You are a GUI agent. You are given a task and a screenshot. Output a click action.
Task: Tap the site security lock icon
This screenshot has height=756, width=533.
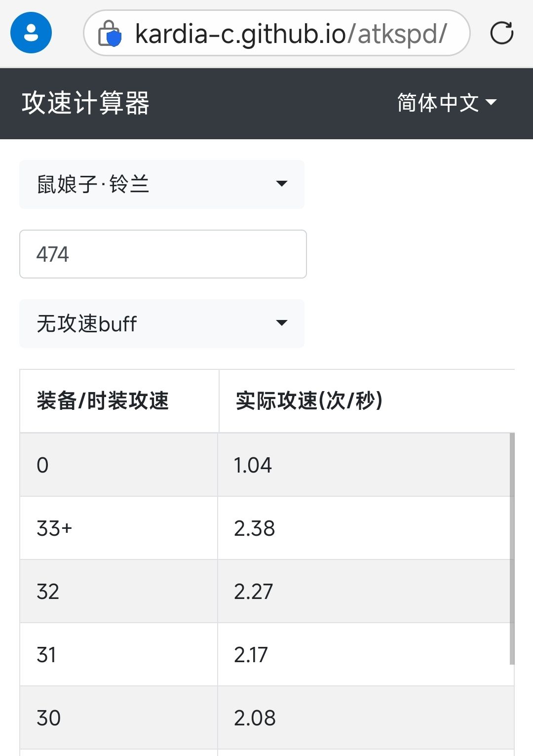[x=110, y=34]
